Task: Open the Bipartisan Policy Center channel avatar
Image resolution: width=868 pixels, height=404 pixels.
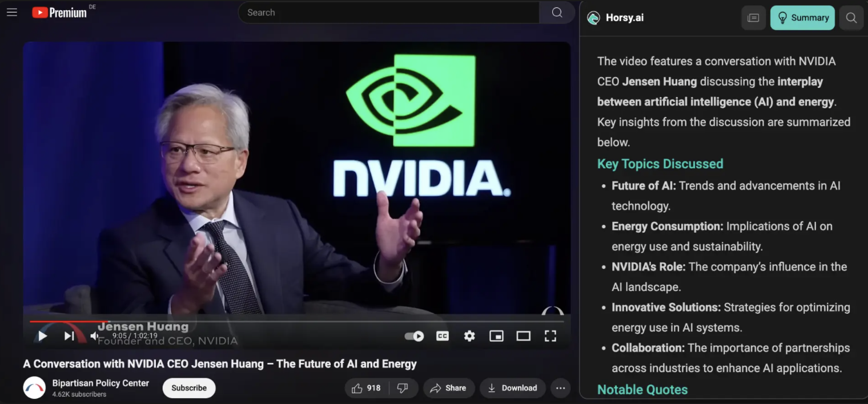Action: tap(34, 388)
